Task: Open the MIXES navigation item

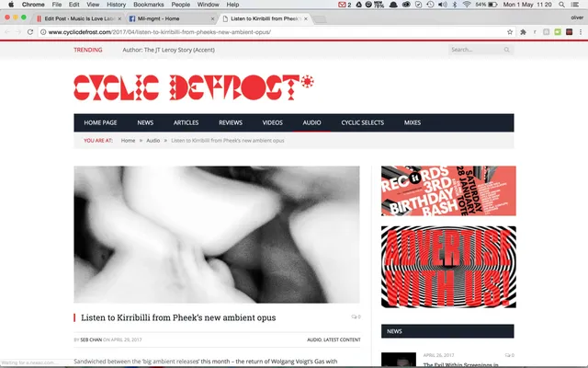Action: coord(413,122)
